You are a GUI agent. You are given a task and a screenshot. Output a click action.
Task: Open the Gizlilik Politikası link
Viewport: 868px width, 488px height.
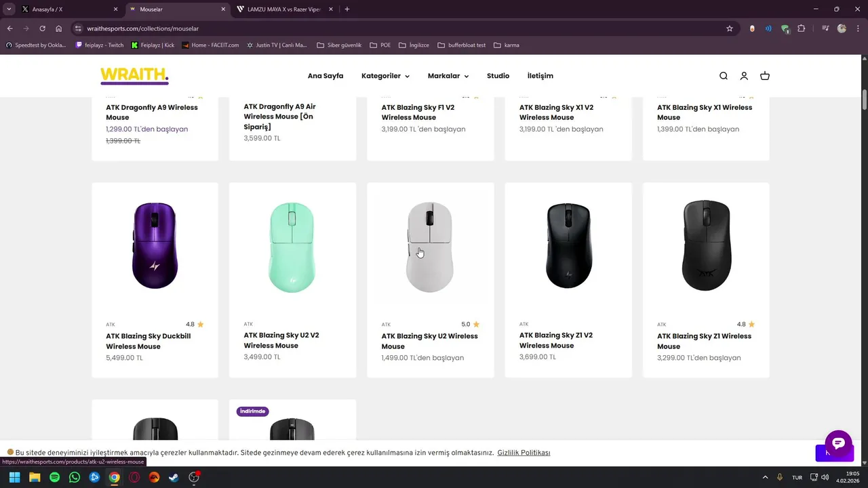tap(524, 453)
